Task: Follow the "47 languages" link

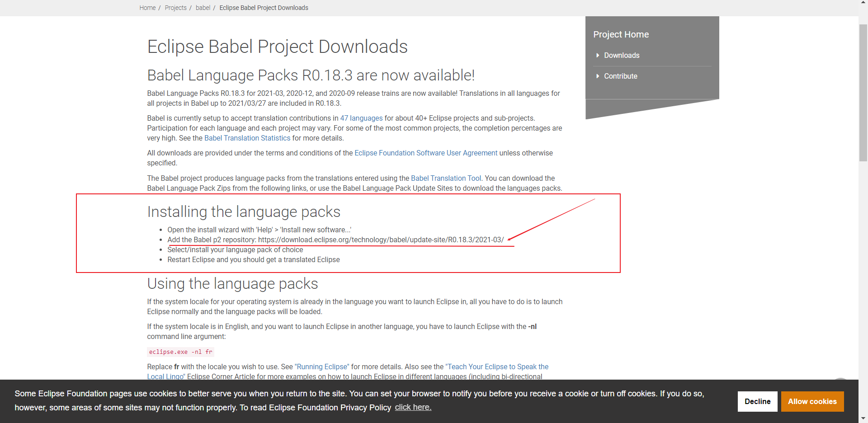Action: coord(361,118)
